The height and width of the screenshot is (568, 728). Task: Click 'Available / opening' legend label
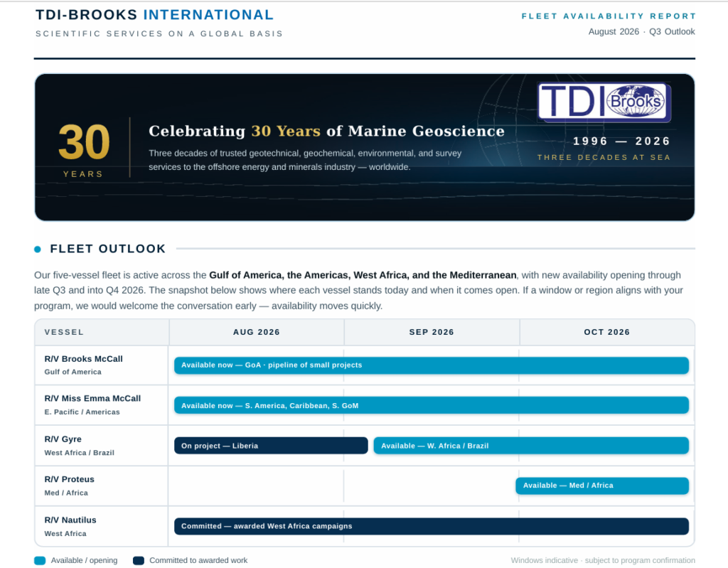pyautogui.click(x=84, y=561)
